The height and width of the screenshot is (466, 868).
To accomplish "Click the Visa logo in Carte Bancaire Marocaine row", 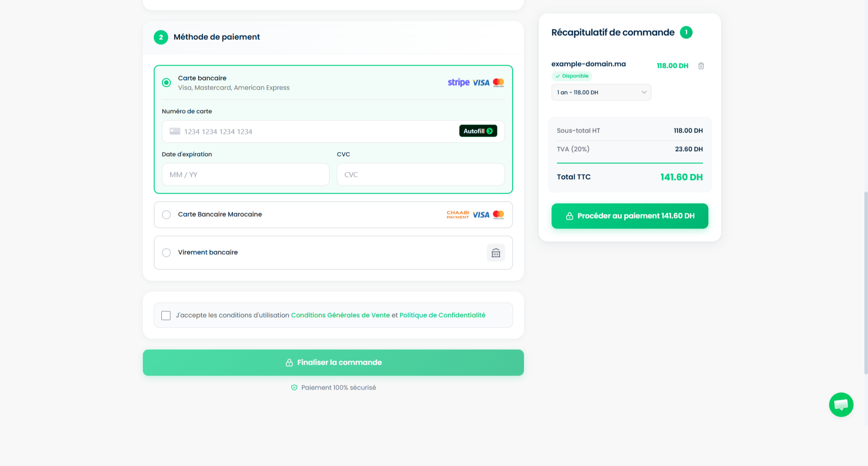I will point(481,215).
